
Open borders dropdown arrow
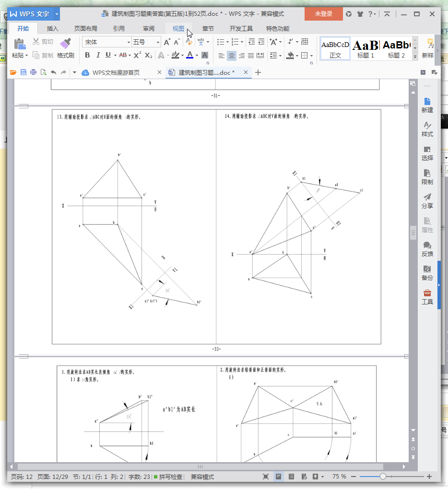coord(311,56)
